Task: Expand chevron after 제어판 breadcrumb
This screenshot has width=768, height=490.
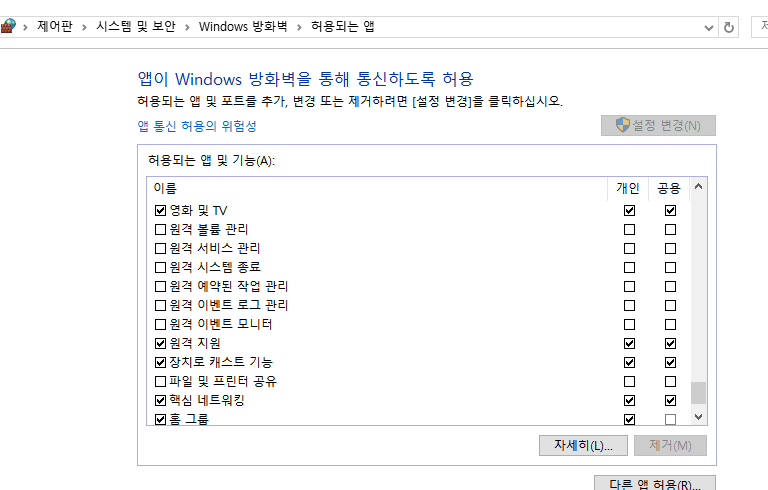Action: pos(84,27)
